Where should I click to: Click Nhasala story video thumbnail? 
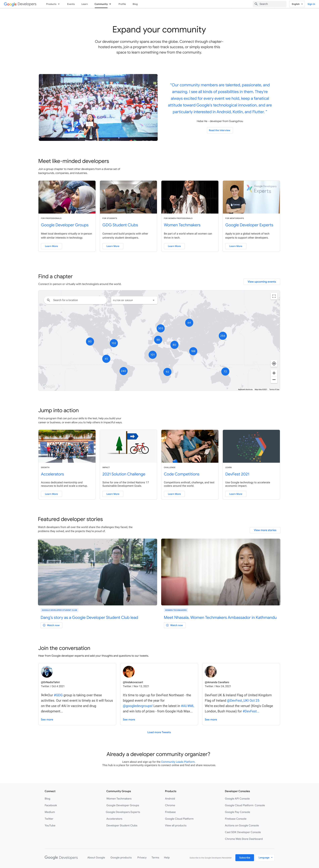(x=221, y=572)
